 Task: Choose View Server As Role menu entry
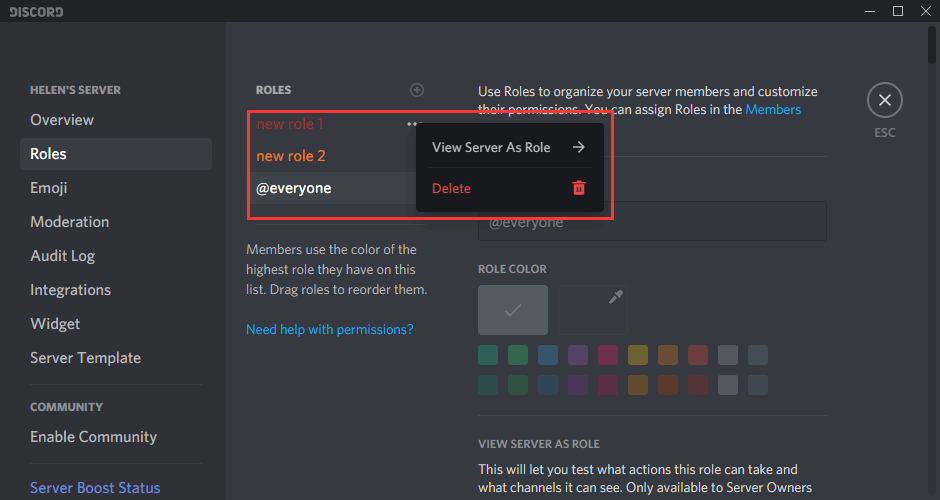tap(491, 147)
